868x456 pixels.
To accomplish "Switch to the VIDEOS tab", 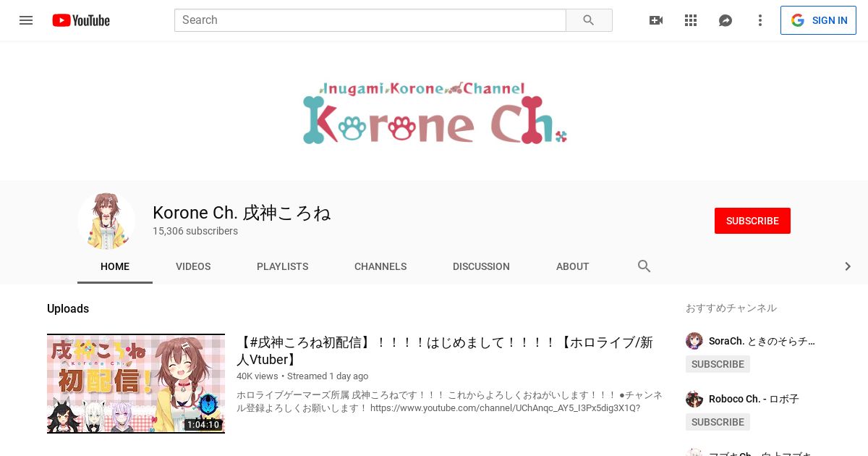I will 193,266.
